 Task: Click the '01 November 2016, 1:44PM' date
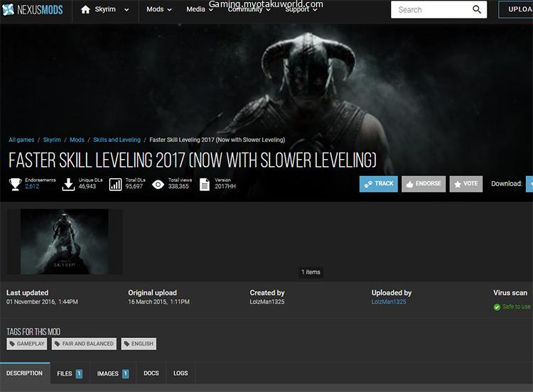[42, 302]
